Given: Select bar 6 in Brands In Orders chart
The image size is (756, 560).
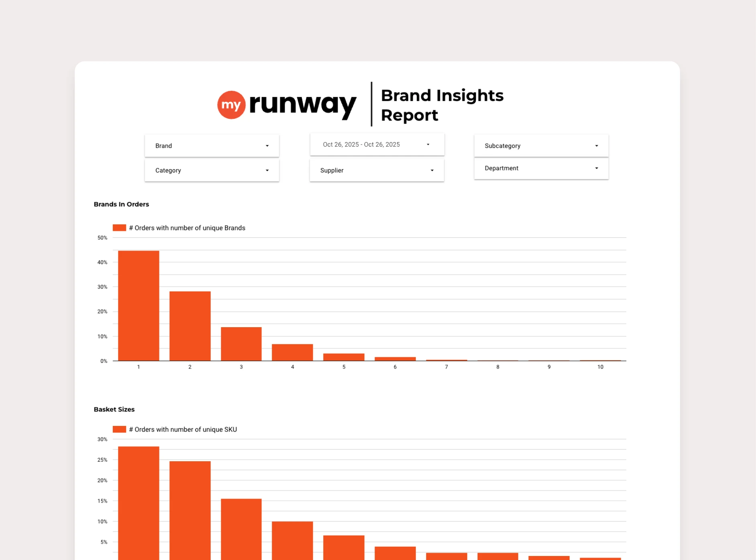Looking at the screenshot, I should tap(395, 359).
